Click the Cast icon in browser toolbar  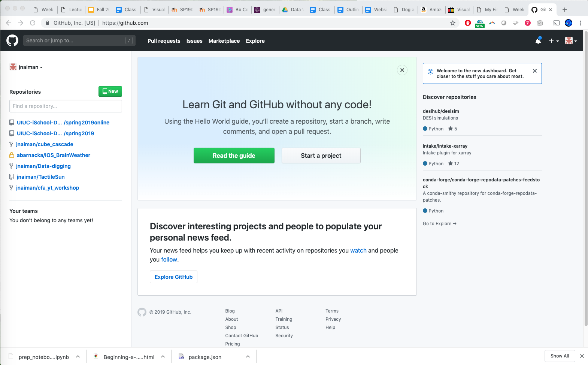tap(557, 23)
